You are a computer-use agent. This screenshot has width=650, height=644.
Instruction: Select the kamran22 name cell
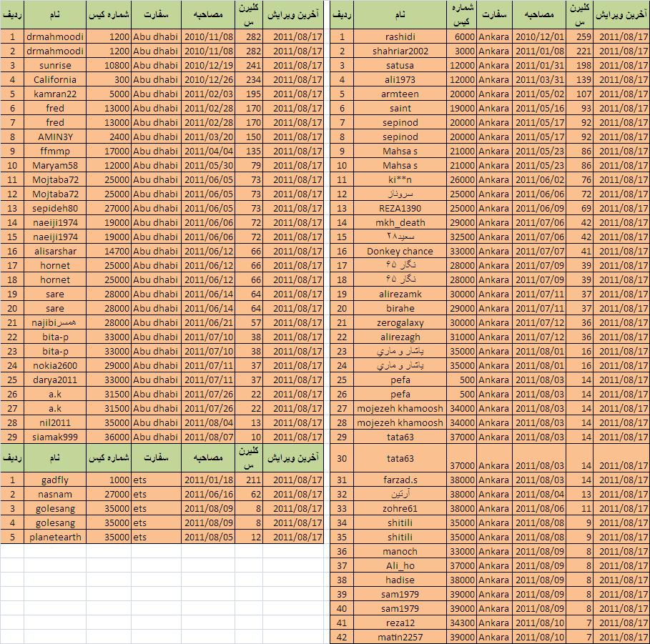[x=54, y=94]
